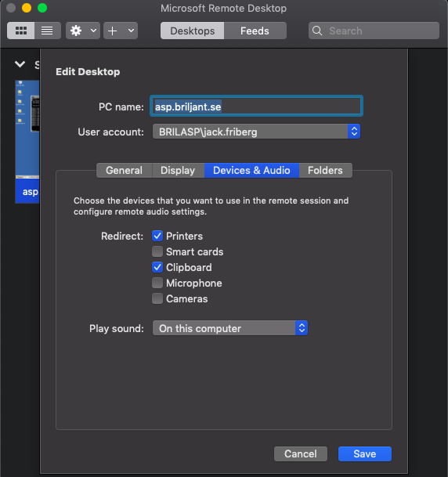The image size is (448, 477).
Task: Open the General tab
Action: (124, 171)
